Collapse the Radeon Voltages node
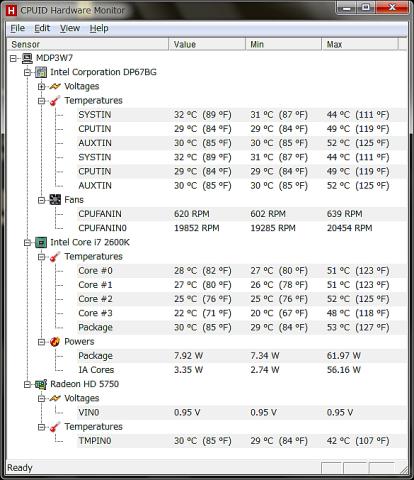 [x=41, y=399]
